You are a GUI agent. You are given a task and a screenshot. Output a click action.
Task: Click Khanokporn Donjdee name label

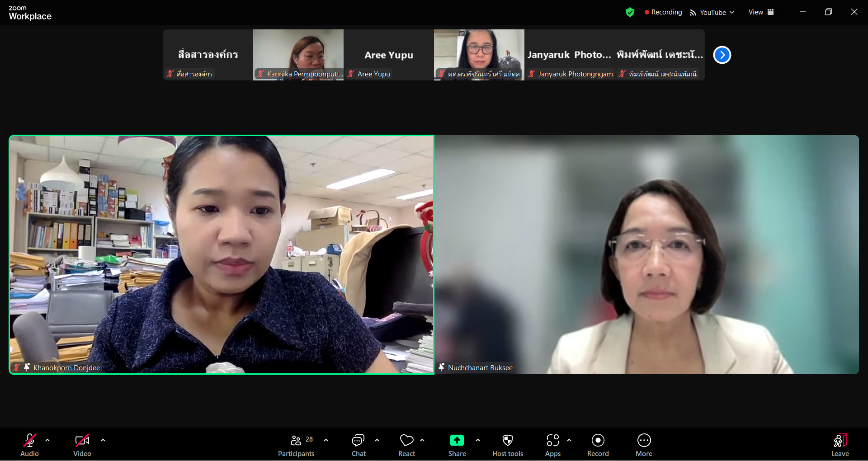coord(66,368)
